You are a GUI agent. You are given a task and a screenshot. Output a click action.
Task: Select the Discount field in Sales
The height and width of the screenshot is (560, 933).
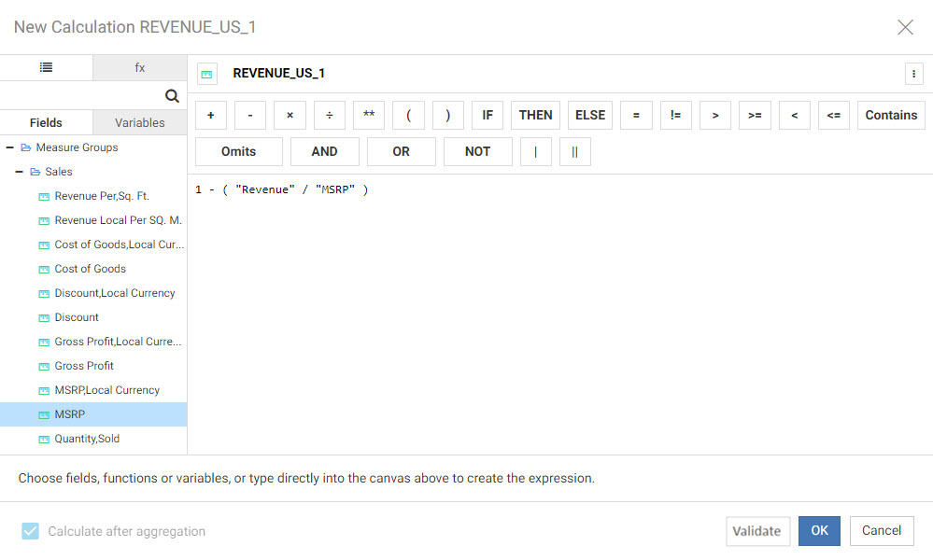(77, 317)
